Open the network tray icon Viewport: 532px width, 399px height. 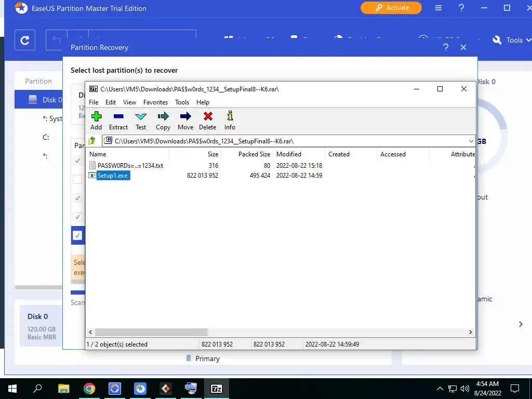pyautogui.click(x=453, y=389)
